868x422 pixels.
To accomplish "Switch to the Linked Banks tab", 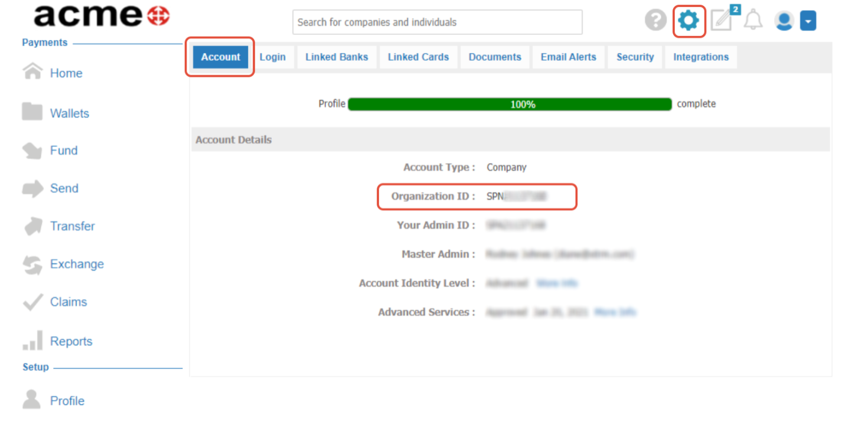I will click(336, 57).
